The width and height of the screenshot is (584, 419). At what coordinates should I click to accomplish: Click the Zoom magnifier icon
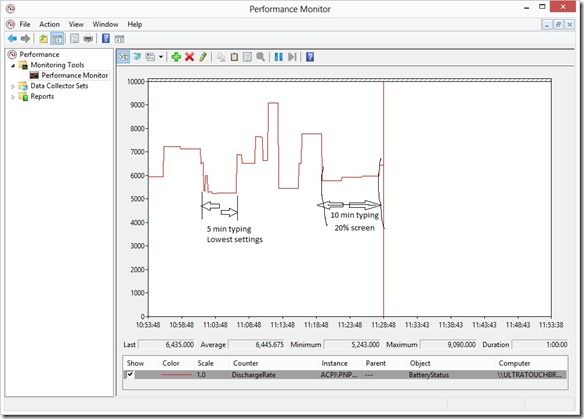(260, 57)
